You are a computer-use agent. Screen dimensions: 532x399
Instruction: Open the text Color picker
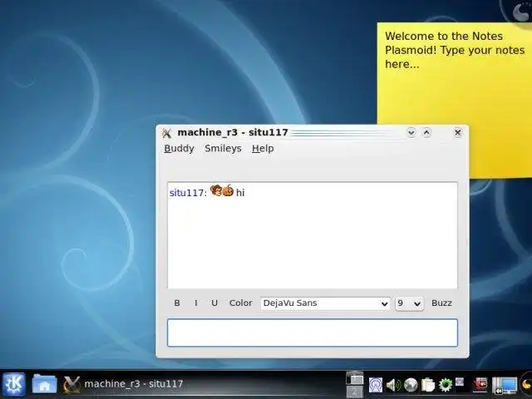coord(240,303)
